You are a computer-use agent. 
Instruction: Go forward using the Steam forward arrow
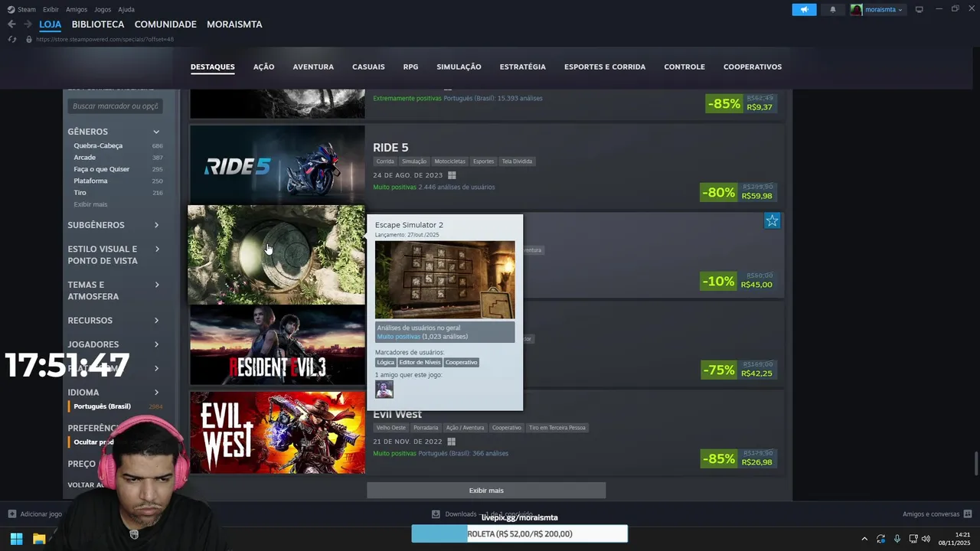(x=27, y=24)
